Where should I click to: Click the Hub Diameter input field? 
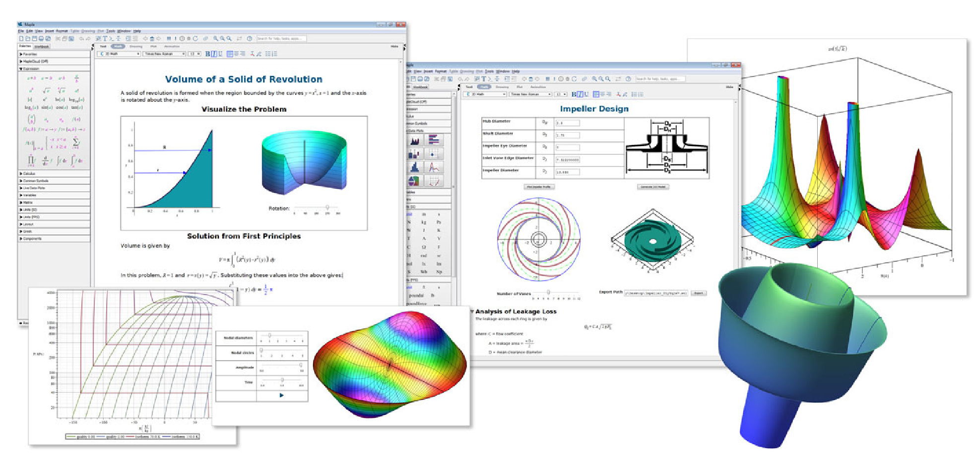[568, 123]
